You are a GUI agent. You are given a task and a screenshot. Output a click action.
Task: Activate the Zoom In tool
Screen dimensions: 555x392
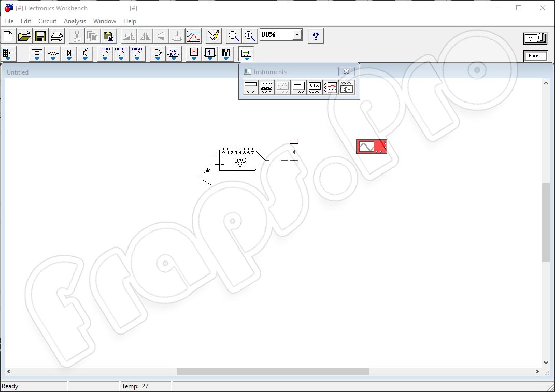(249, 36)
